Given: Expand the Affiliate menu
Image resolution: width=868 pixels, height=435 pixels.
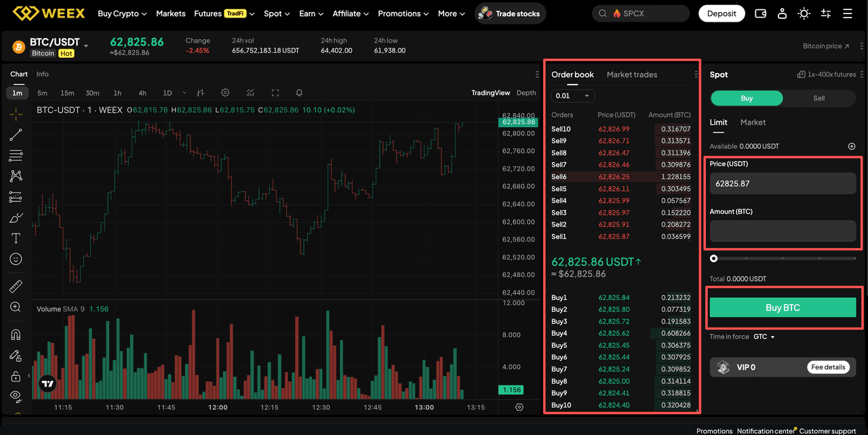Looking at the screenshot, I should [x=351, y=14].
